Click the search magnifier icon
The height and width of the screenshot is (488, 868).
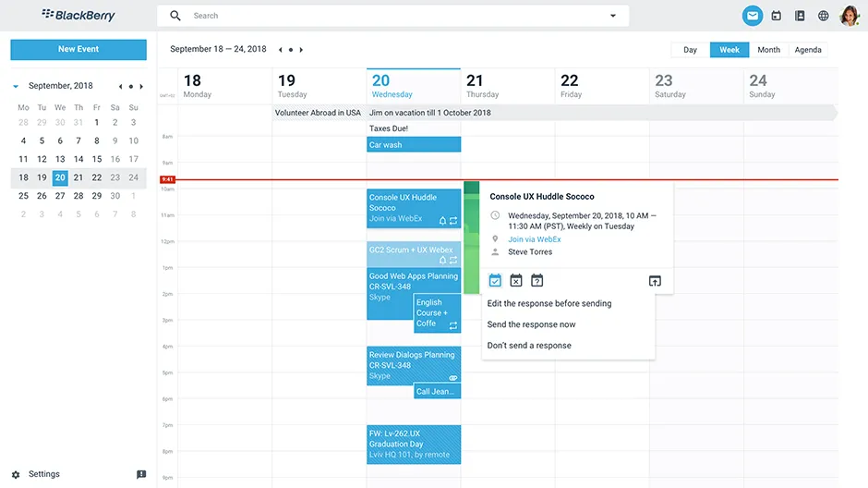(175, 16)
